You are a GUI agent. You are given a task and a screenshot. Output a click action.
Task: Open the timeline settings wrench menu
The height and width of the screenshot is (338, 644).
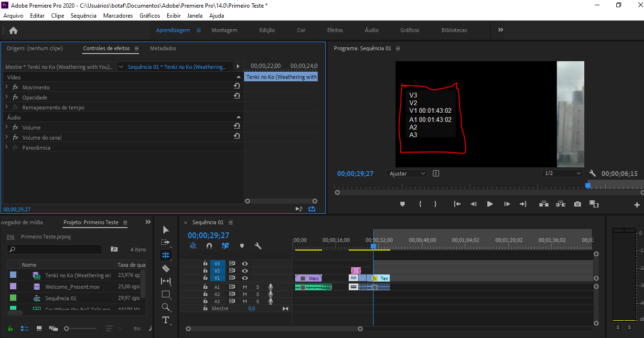tap(258, 246)
